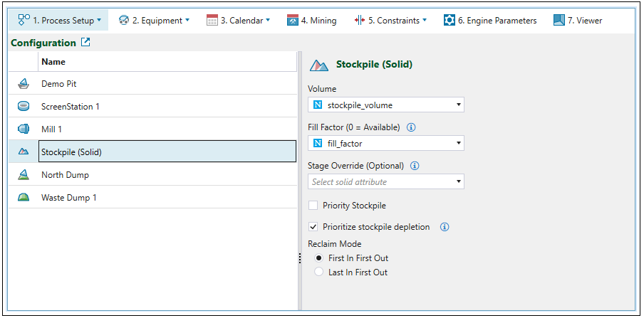Switch to 6. Engine Parameters tab

(490, 20)
